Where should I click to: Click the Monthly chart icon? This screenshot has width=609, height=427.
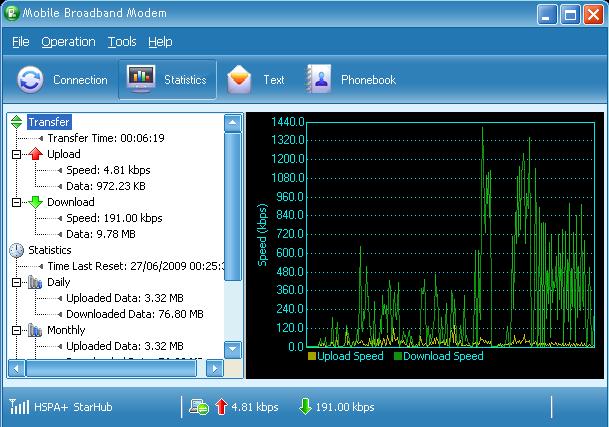(x=35, y=330)
